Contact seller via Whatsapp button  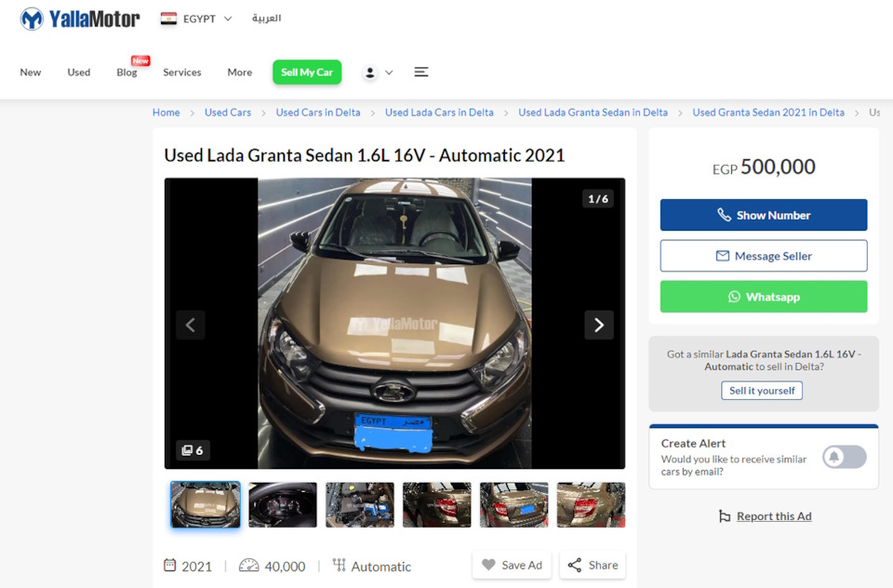764,296
